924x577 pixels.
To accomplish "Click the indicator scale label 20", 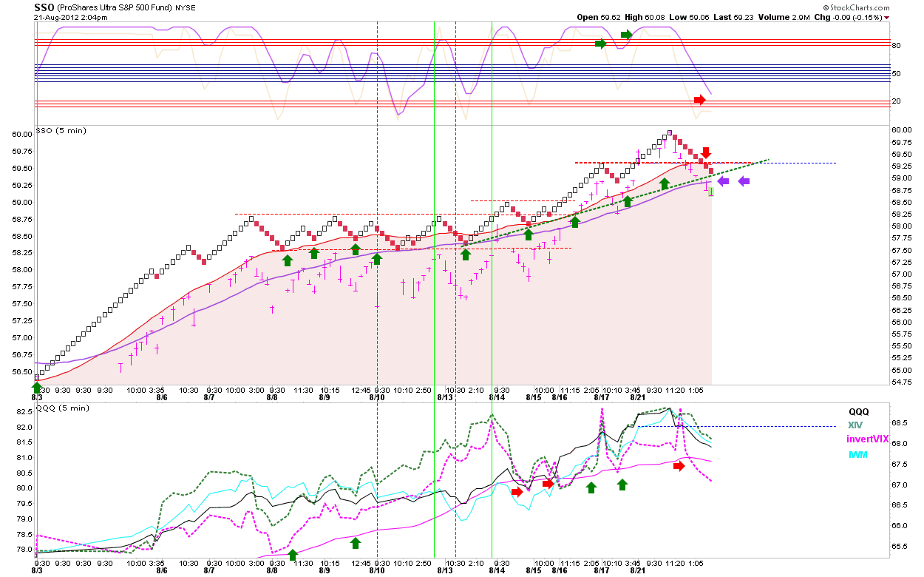I will point(895,101).
